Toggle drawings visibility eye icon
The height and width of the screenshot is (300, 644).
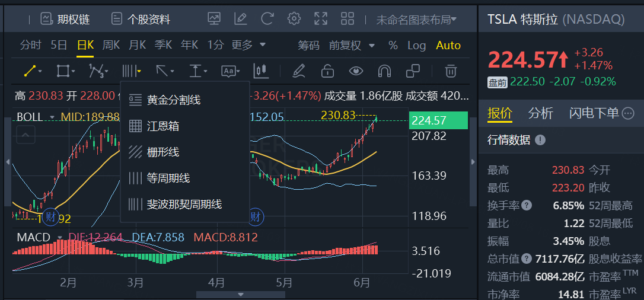[x=356, y=71]
